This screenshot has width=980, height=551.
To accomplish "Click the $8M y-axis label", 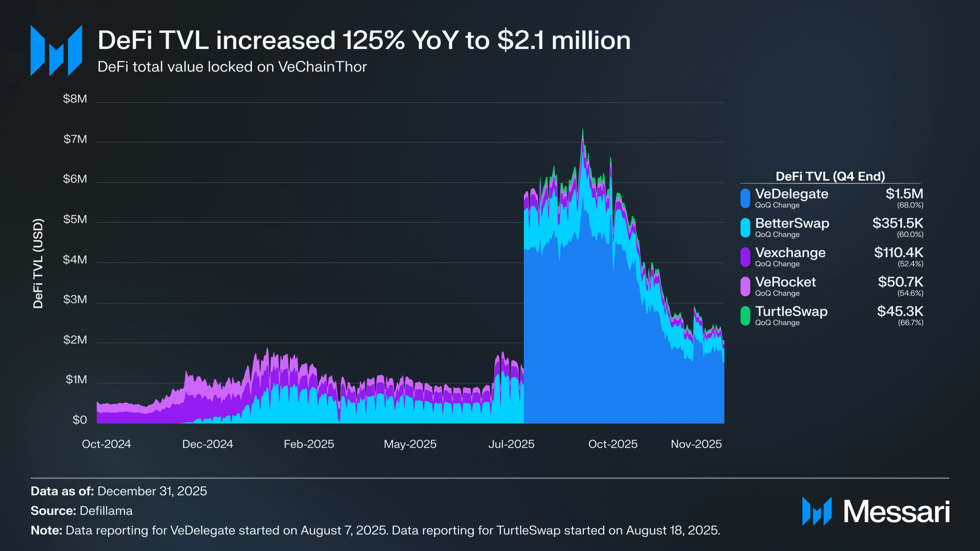I will (x=75, y=99).
